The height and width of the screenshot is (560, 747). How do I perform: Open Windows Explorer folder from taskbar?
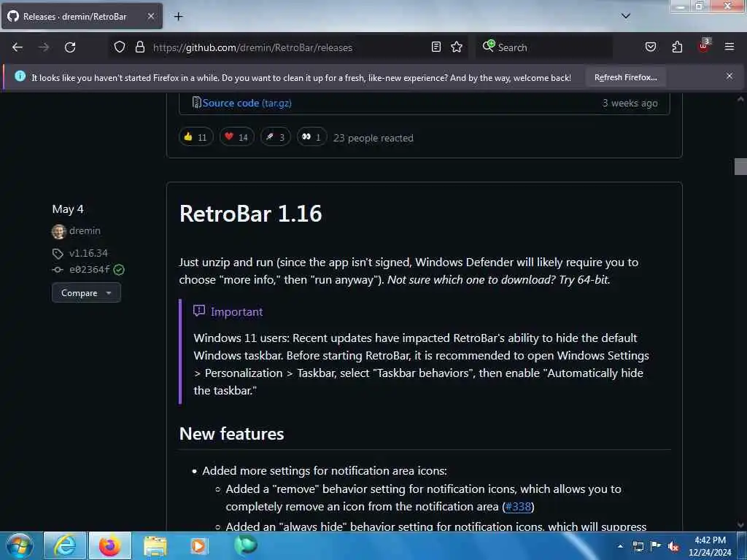tap(155, 547)
